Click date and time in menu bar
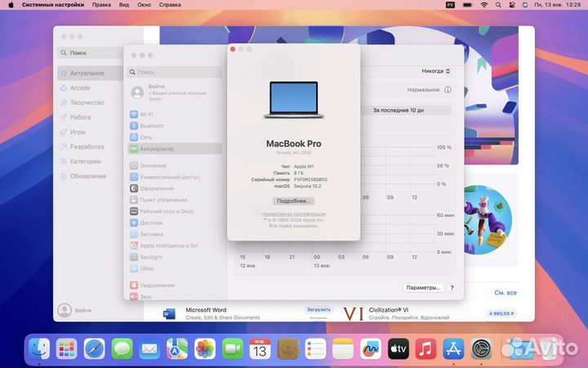The image size is (588, 368). pos(557,5)
